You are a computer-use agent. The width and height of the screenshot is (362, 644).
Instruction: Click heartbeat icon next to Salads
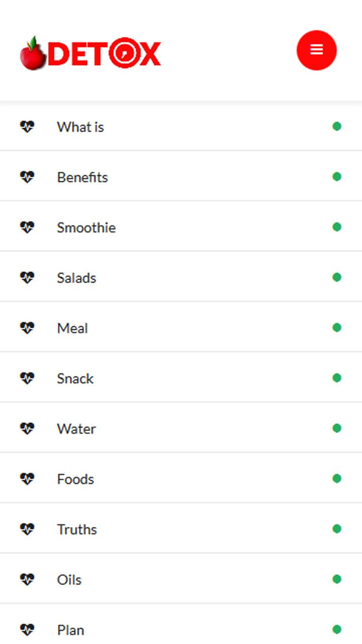27,277
